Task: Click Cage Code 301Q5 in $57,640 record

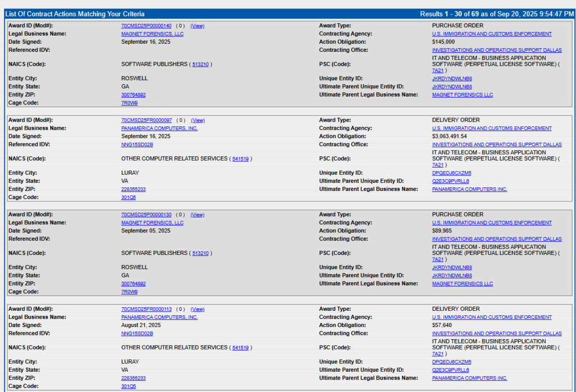Action: pyautogui.click(x=129, y=386)
